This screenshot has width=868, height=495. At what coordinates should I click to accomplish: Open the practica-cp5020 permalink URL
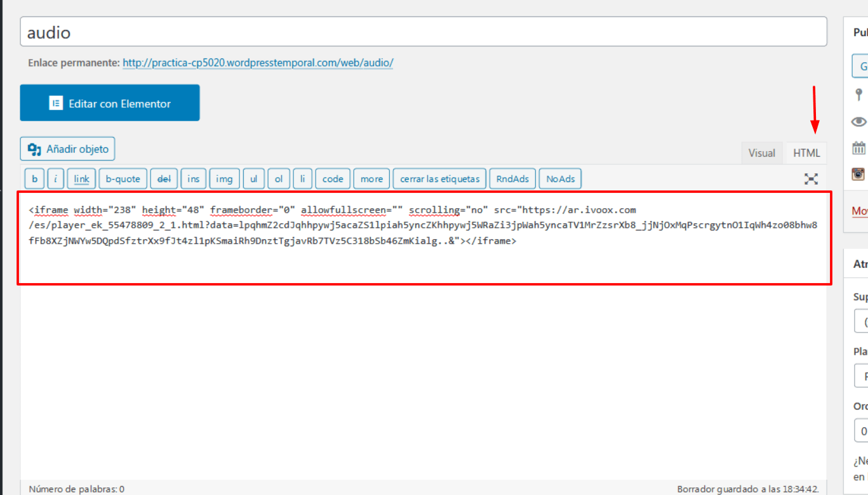pos(258,63)
